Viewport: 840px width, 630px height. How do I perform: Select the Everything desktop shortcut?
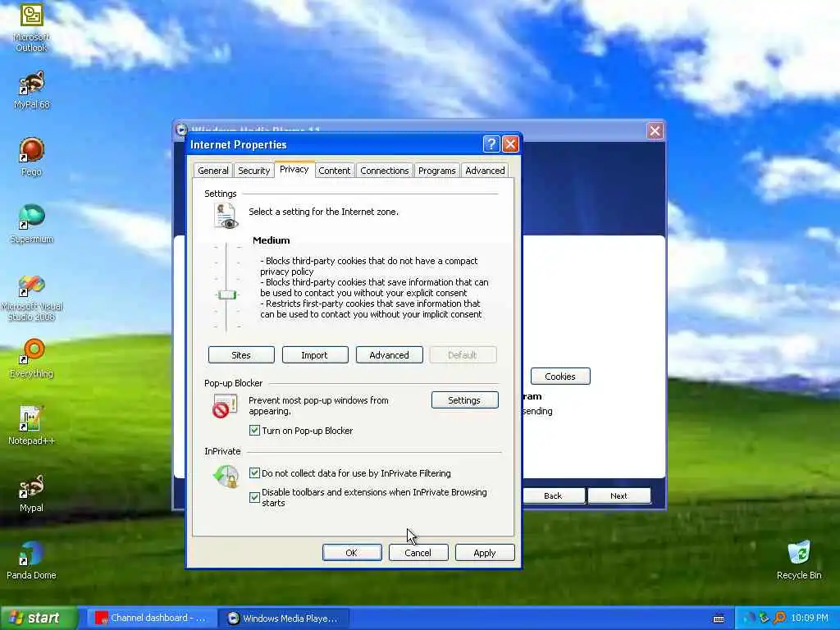(x=31, y=358)
